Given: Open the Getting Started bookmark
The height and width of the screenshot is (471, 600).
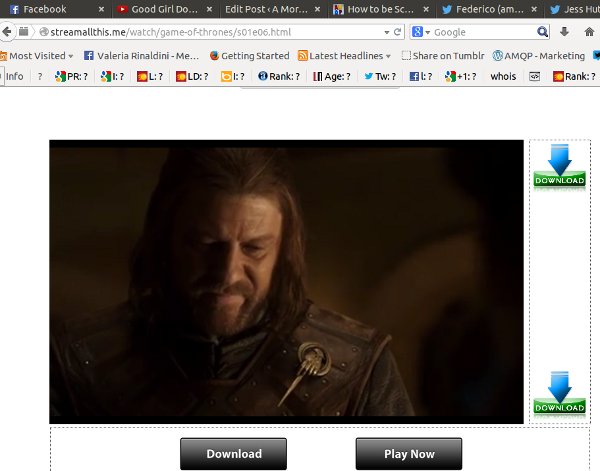Looking at the screenshot, I should [x=249, y=56].
